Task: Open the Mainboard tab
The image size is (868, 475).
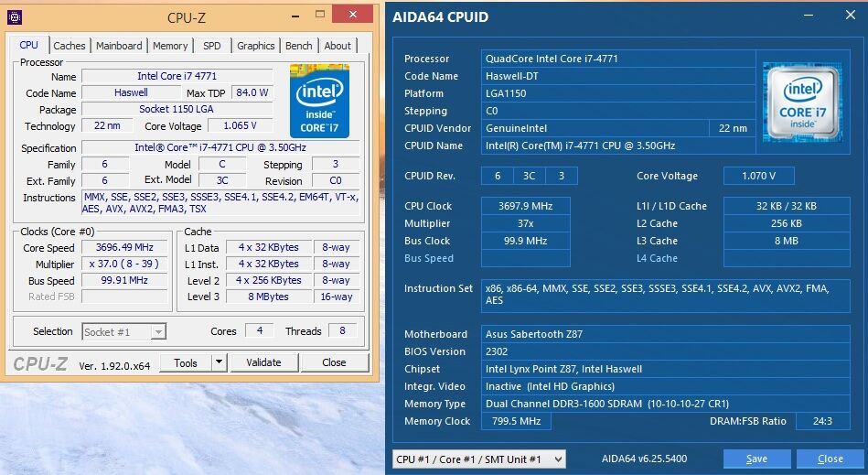Action: pos(119,46)
